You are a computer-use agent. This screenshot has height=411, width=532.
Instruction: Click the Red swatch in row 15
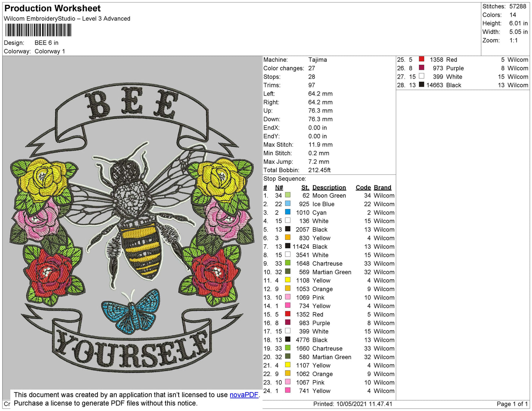(x=288, y=314)
